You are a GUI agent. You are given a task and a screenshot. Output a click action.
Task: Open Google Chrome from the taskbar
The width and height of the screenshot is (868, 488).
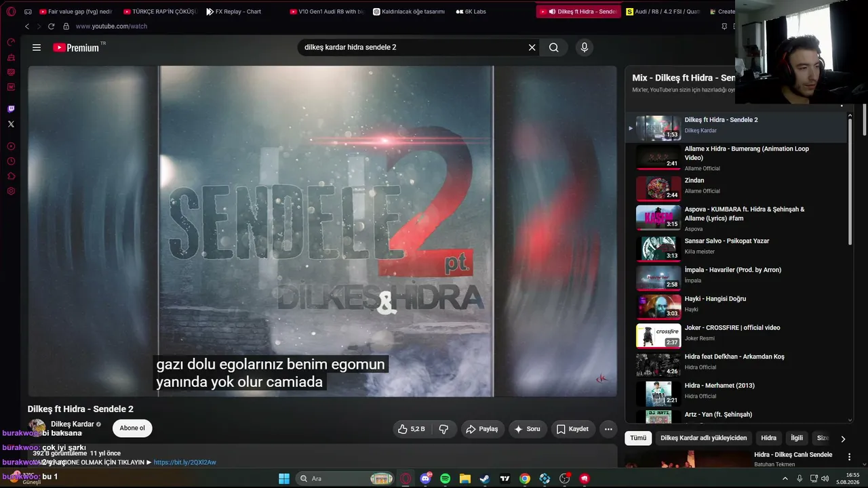525,479
